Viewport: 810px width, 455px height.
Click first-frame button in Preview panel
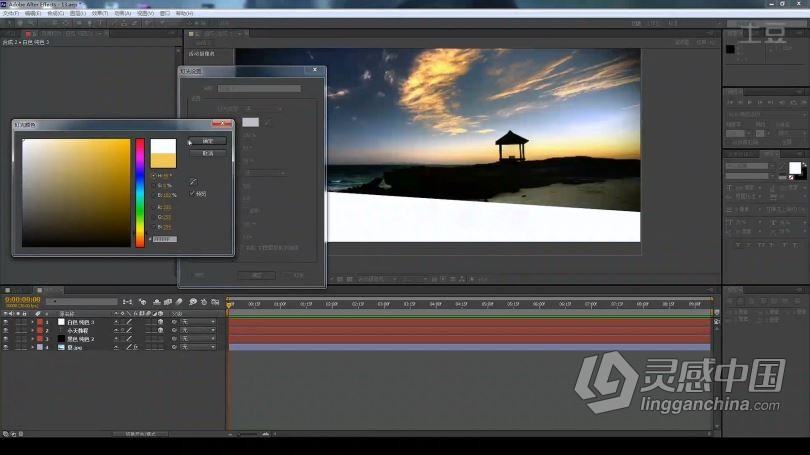(730, 102)
